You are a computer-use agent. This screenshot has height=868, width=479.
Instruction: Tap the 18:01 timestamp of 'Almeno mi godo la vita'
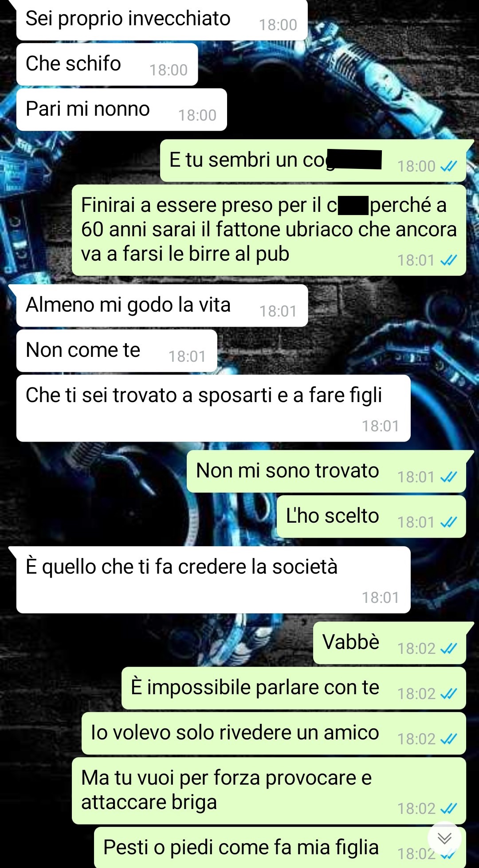tap(278, 311)
